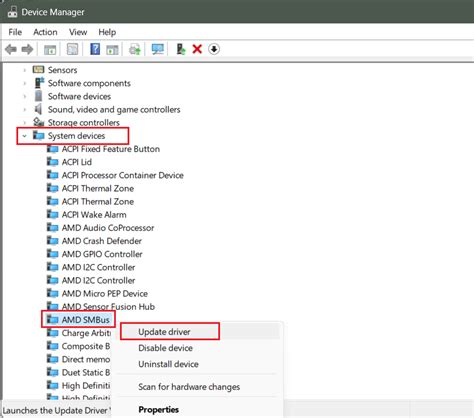
Task: Select AMD Sensor Fusion Hub device
Action: [x=108, y=306]
